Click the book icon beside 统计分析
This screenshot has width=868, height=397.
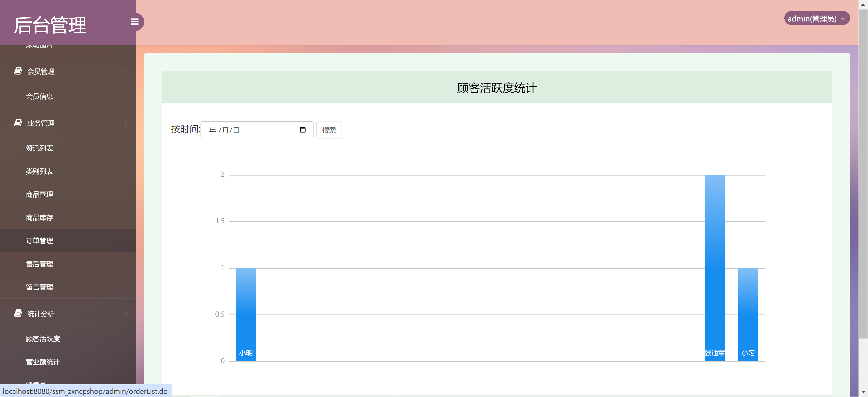point(18,313)
